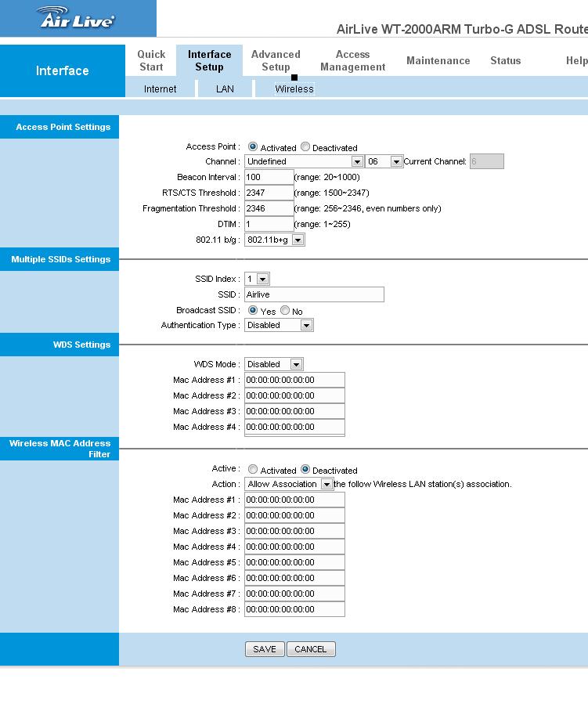Open the SSID Index dropdown
This screenshot has width=588, height=711.
[x=257, y=279]
